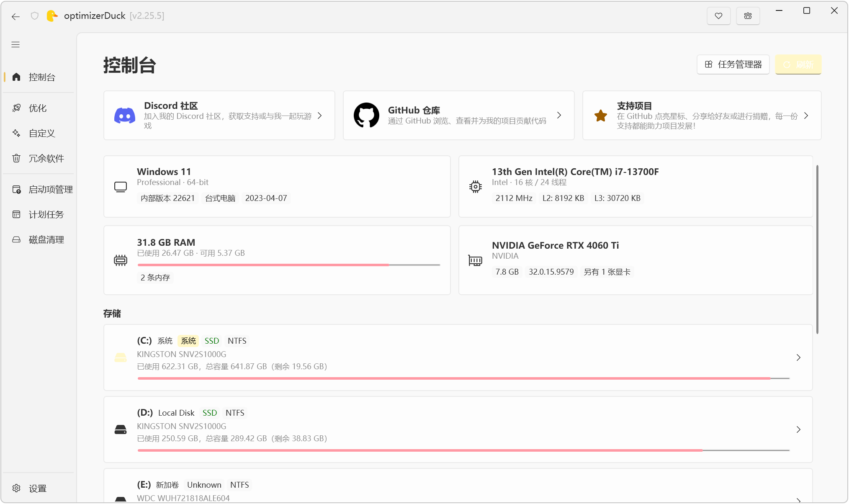Image resolution: width=849 pixels, height=504 pixels.
Task: Click the back arrow in title bar
Action: point(16,16)
